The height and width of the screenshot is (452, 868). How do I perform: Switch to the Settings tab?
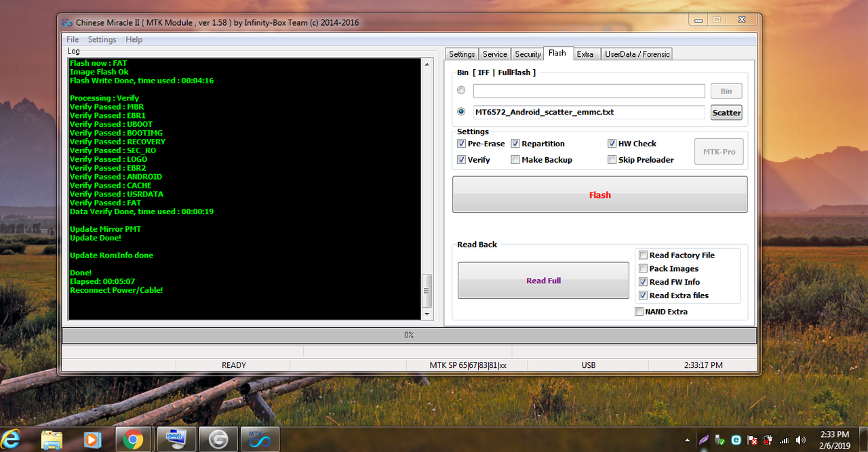[x=462, y=54]
